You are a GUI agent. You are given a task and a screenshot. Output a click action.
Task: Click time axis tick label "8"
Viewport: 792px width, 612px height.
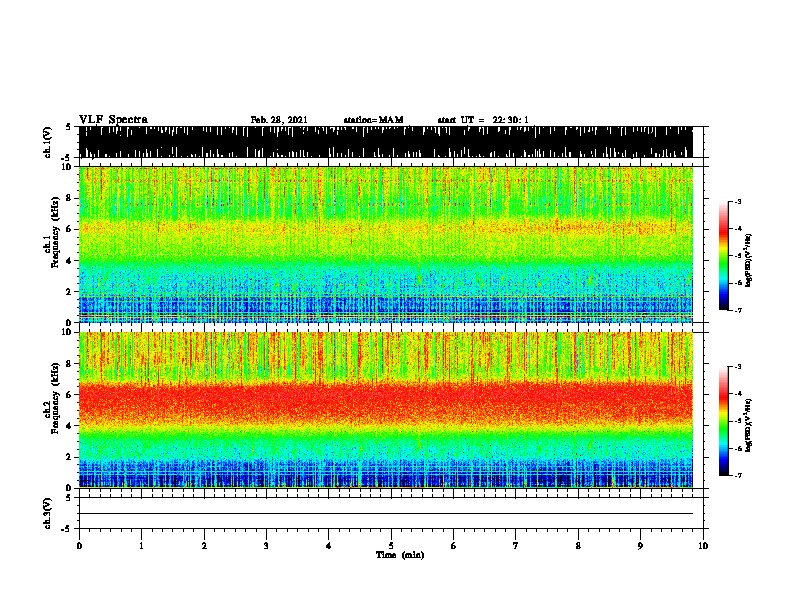[578, 546]
